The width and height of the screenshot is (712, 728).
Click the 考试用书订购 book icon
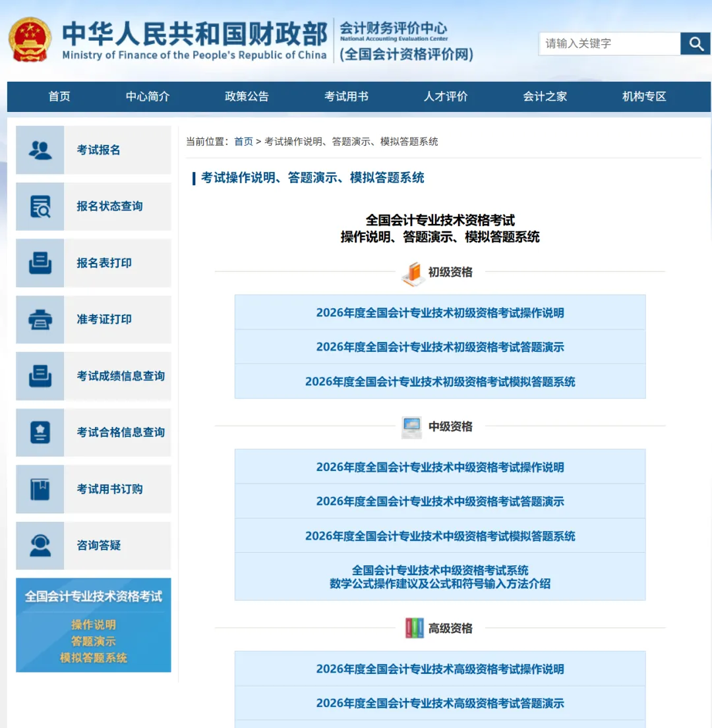pos(40,490)
